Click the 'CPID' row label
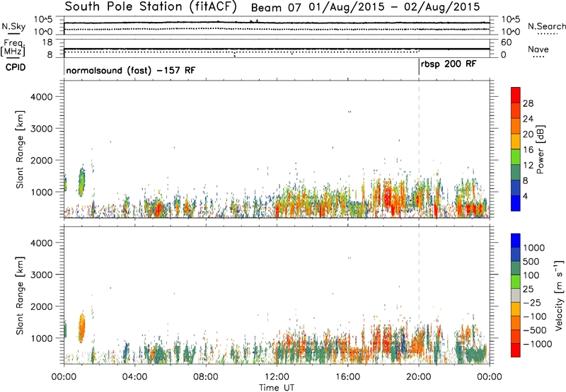566x392 pixels. tap(16, 67)
